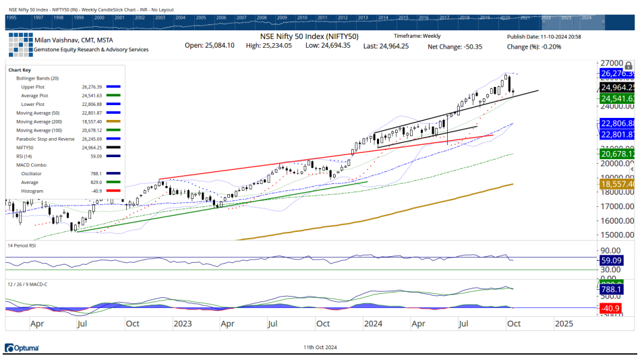This screenshot has height=362, width=644.
Task: Click the Histogram red color swatch
Action: (x=113, y=191)
